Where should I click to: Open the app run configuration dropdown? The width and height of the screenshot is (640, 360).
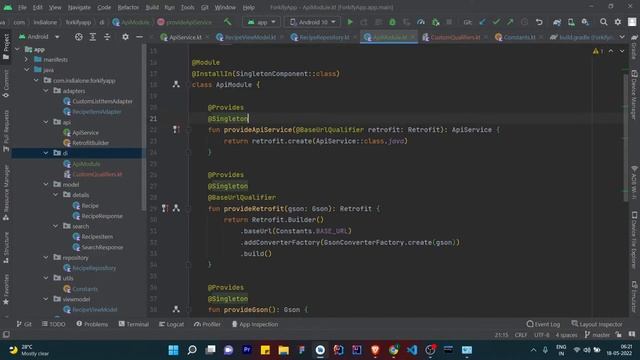[x=261, y=22]
